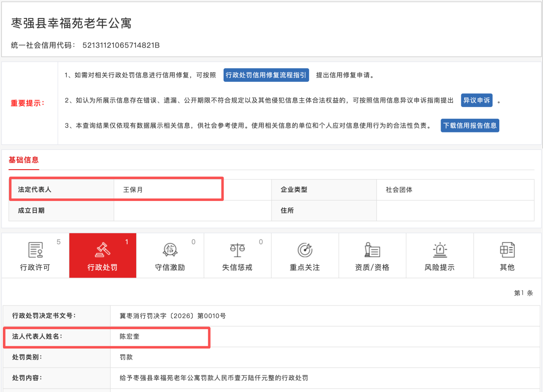Click the 其他 spreadsheet icon
Screen dimensions: 543x392
click(x=507, y=250)
